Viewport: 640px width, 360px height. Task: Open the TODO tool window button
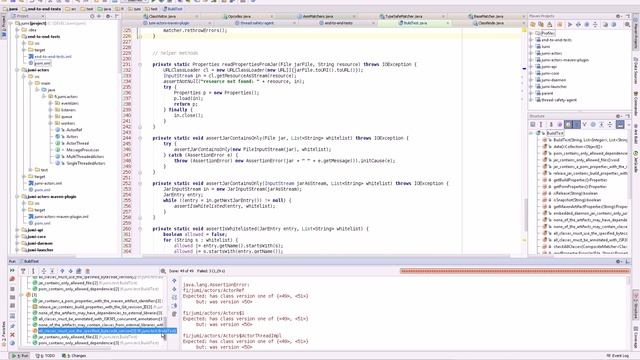pyautogui.click(x=45, y=356)
